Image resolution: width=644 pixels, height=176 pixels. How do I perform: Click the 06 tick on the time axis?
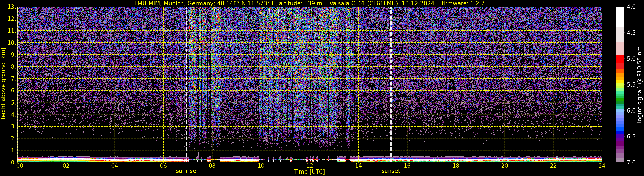(163, 166)
